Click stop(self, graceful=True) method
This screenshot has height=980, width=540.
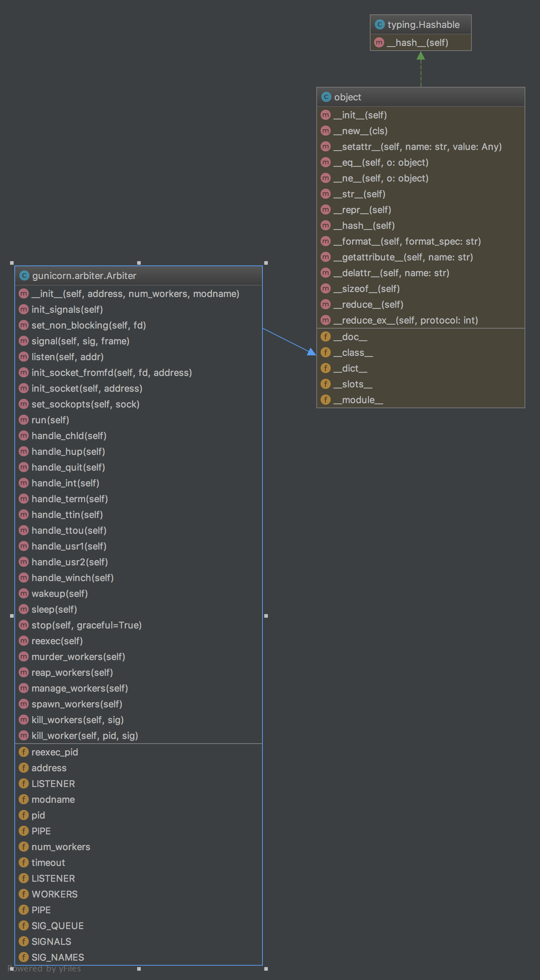[x=139, y=625]
